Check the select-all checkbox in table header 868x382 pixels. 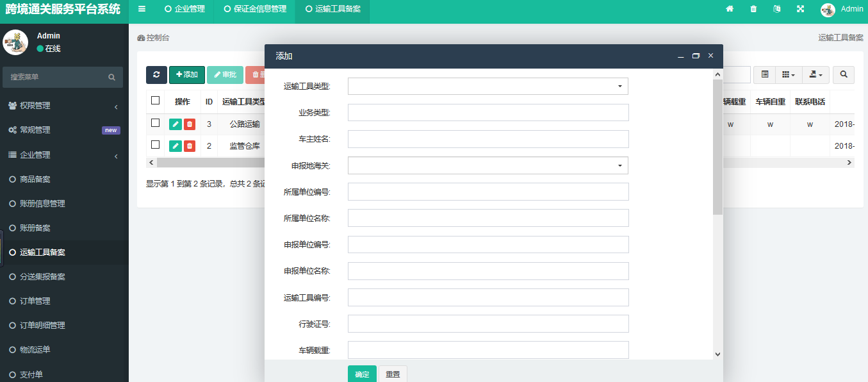click(x=155, y=101)
